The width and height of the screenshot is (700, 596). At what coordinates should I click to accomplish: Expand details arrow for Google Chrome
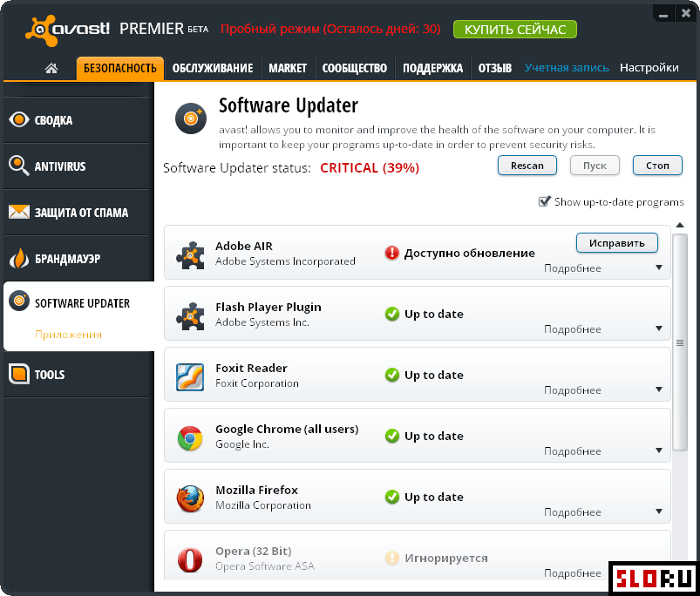pyautogui.click(x=659, y=450)
